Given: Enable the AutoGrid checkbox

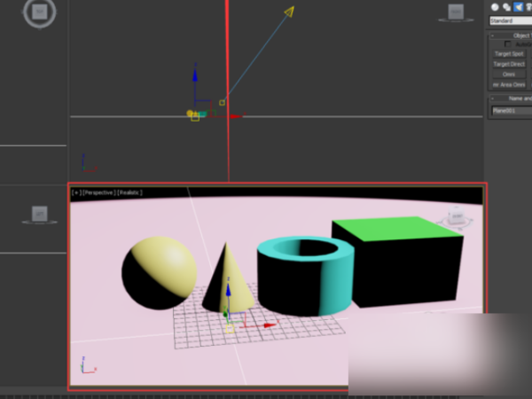Looking at the screenshot, I should pos(507,44).
